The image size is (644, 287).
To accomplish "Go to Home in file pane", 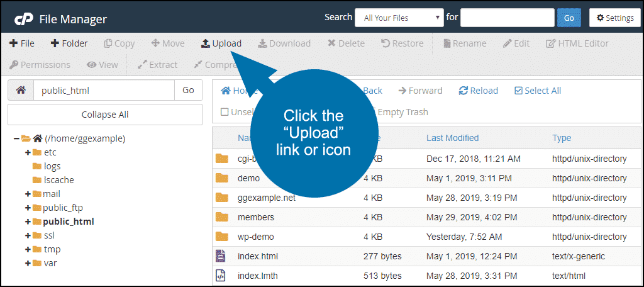I will 239,91.
